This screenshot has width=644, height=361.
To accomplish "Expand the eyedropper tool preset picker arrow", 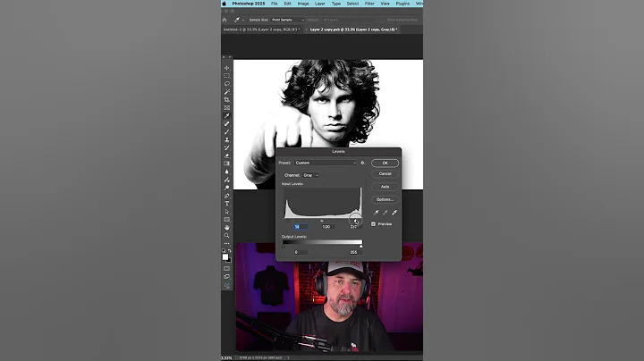I will (x=243, y=20).
